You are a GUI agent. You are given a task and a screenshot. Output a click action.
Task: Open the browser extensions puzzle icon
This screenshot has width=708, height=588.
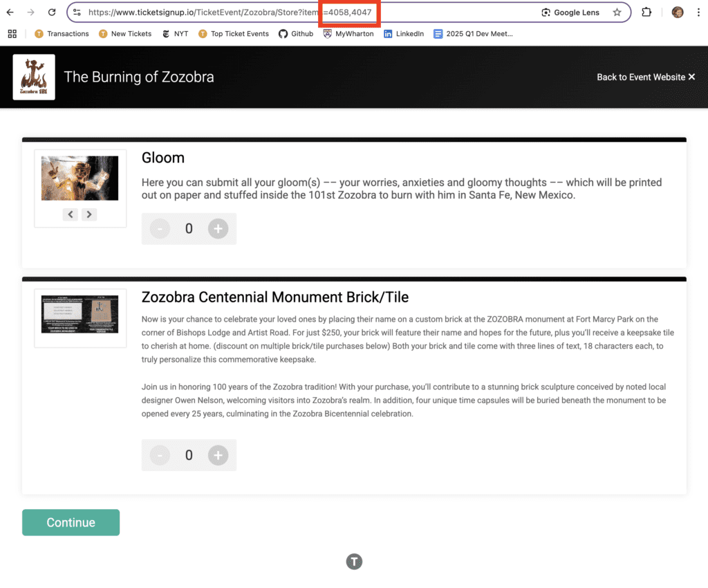point(646,12)
